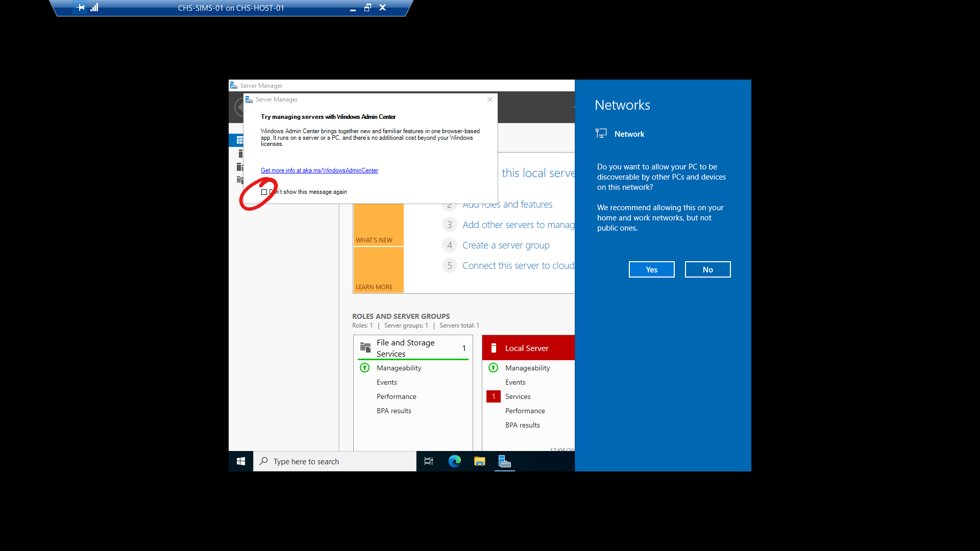Click Server Manager taskbar icon
Screen dimensions: 980x551
[504, 461]
